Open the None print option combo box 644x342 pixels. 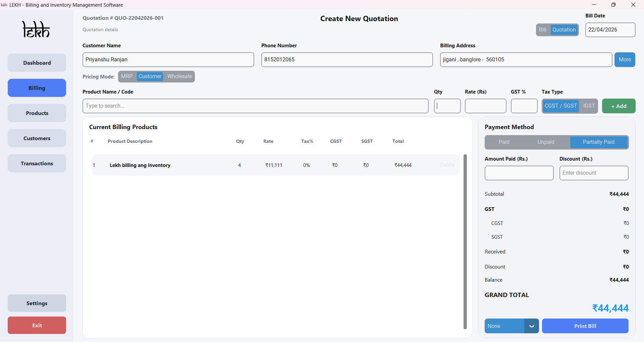(x=504, y=326)
